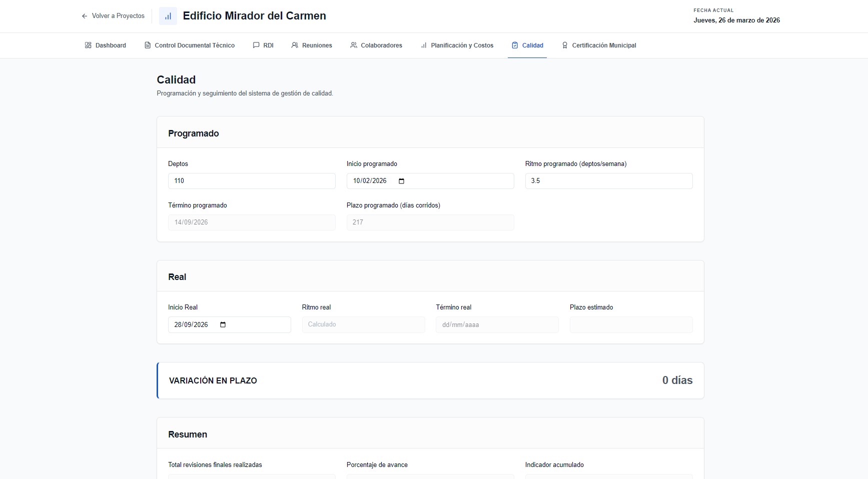Click the Inicio programado date field

click(430, 181)
